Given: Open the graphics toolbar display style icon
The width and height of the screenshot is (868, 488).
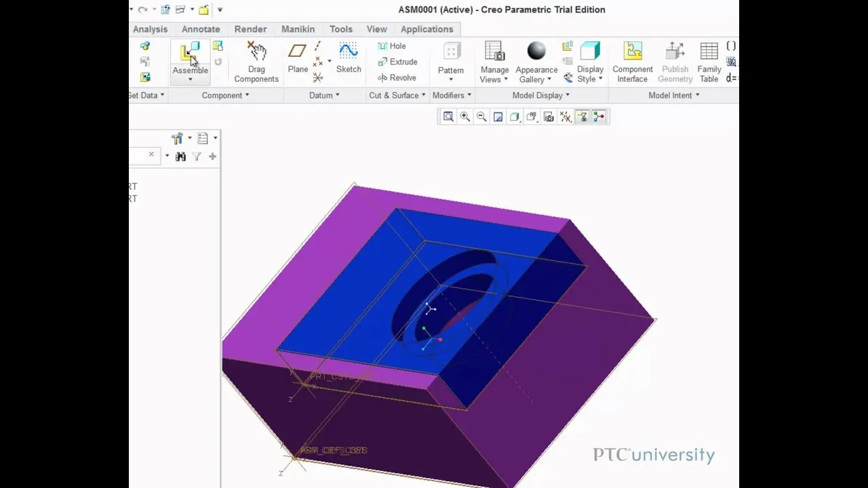Looking at the screenshot, I should pyautogui.click(x=515, y=117).
